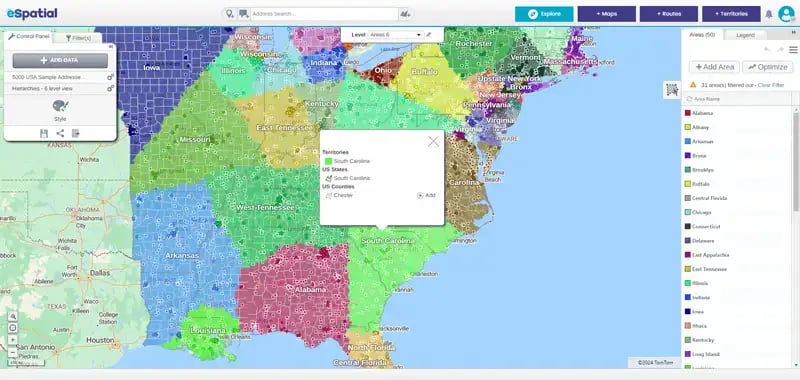
Task: Switch to the Filter(s) tab
Action: click(78, 38)
